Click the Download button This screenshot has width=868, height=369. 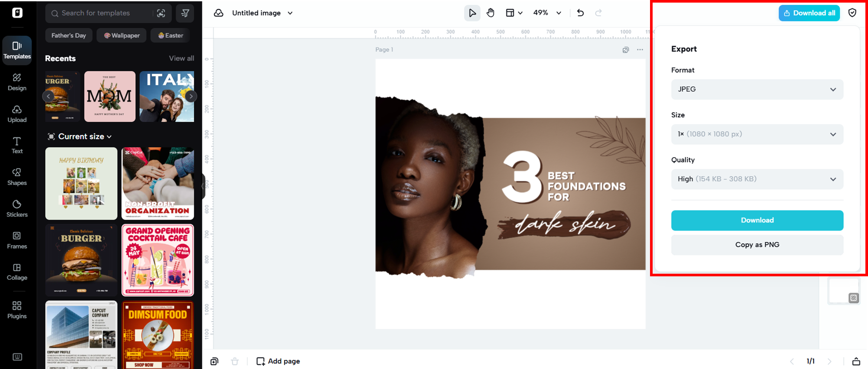pyautogui.click(x=757, y=220)
